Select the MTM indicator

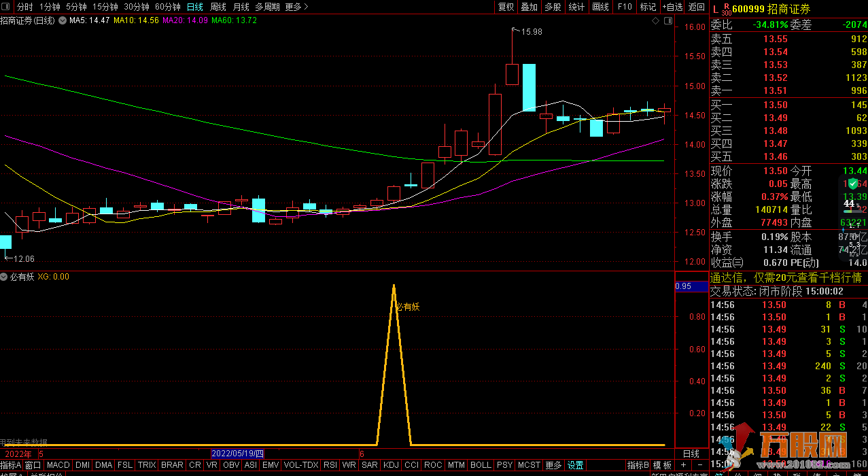point(457,465)
